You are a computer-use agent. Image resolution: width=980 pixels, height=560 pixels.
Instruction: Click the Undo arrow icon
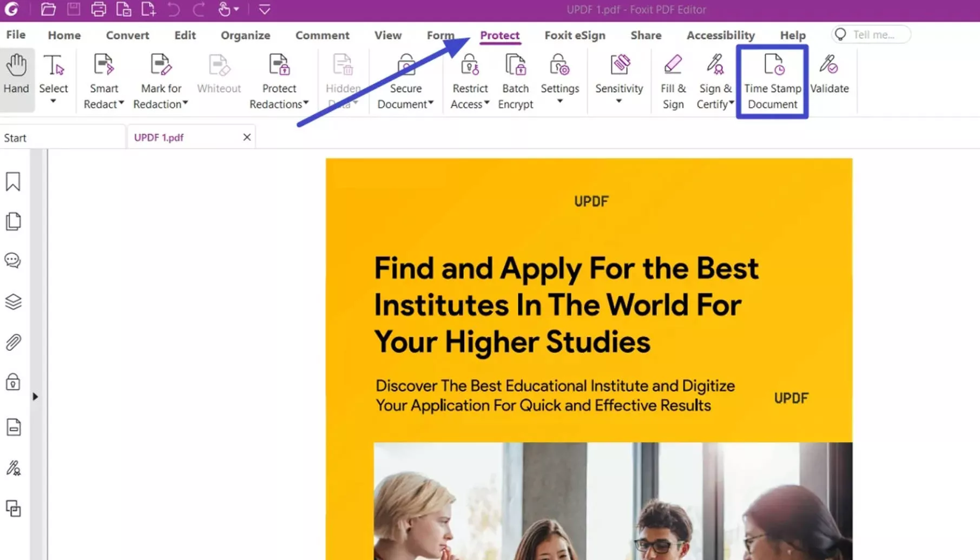coord(173,9)
